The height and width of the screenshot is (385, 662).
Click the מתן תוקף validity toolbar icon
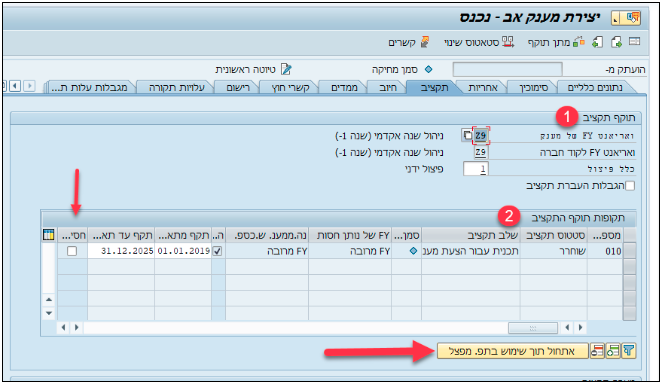coord(579,41)
